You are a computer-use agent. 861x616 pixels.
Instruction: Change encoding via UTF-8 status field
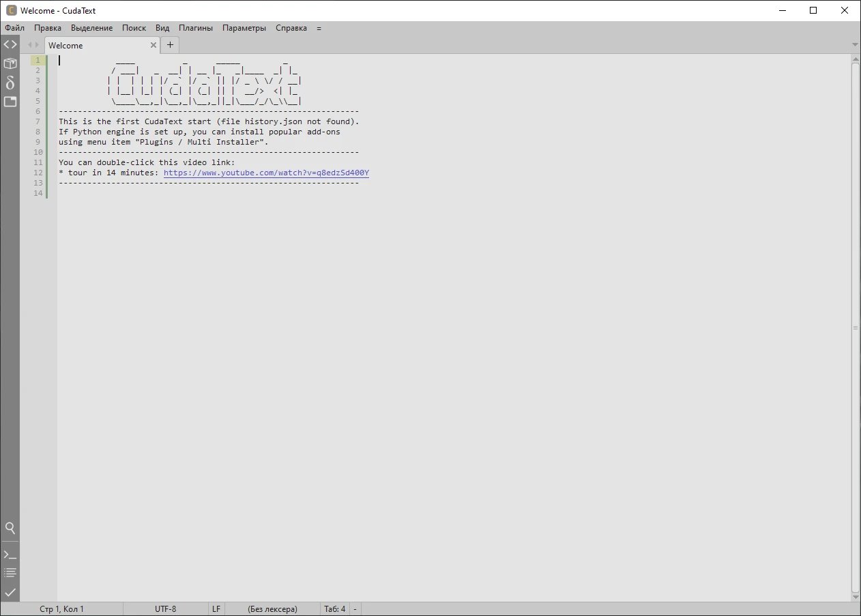166,609
